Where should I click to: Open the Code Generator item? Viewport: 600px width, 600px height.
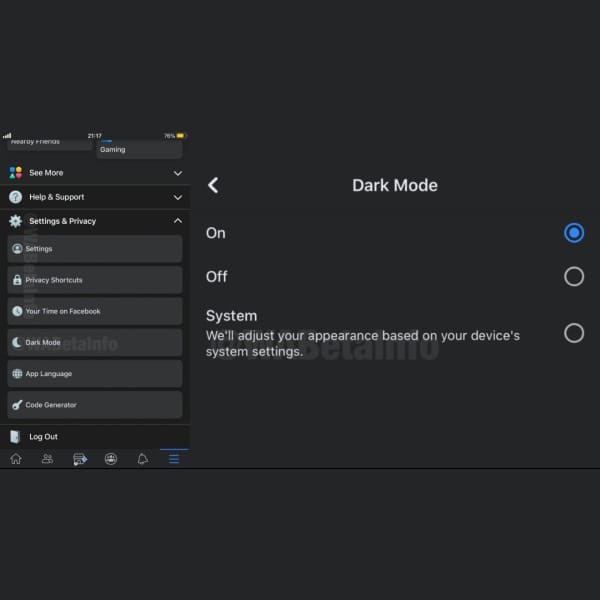(x=94, y=405)
